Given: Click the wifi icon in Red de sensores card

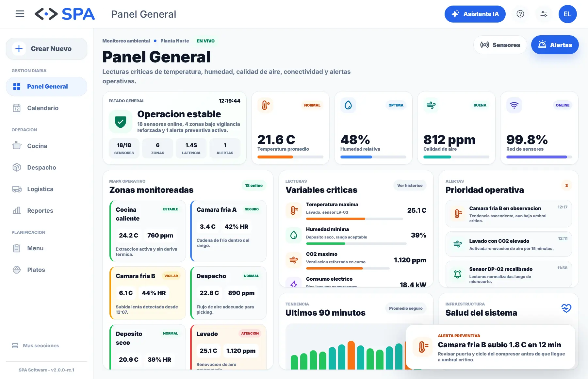Looking at the screenshot, I should coord(514,105).
